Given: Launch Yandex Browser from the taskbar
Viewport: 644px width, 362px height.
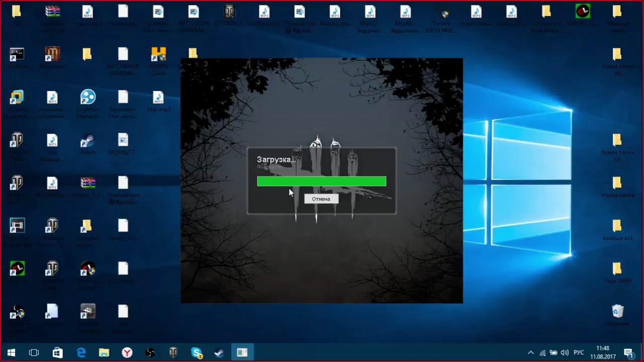Looking at the screenshot, I should pos(127,353).
